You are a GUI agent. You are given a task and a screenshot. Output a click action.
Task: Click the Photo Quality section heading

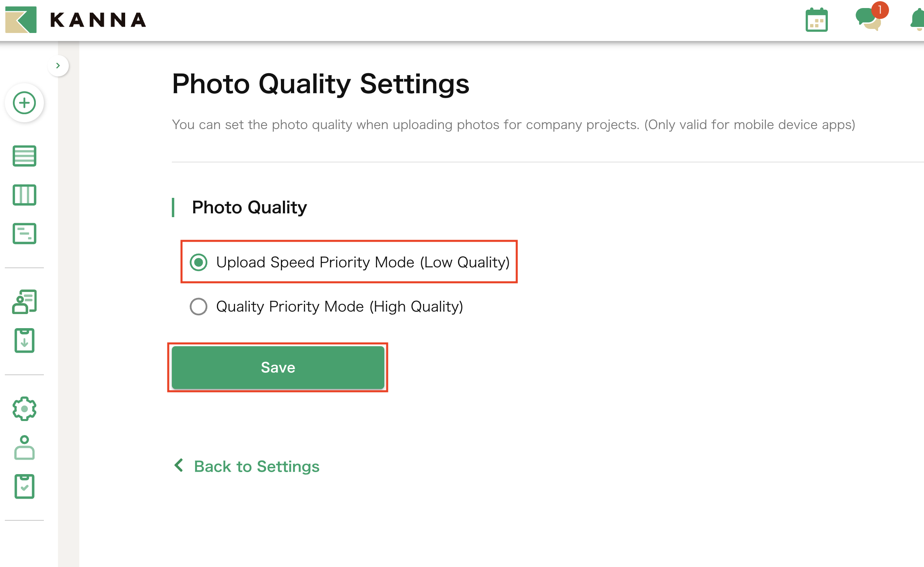250,207
